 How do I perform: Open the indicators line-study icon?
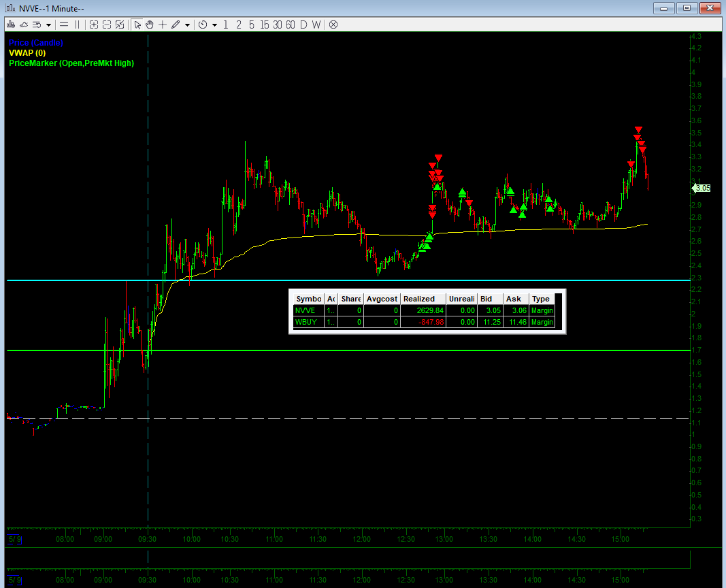click(x=24, y=24)
